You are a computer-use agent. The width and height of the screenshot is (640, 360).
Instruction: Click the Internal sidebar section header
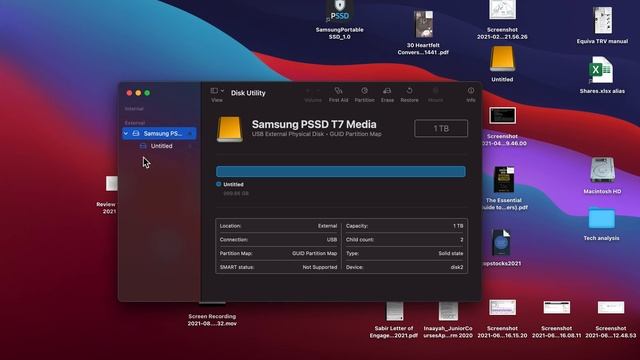pos(134,109)
